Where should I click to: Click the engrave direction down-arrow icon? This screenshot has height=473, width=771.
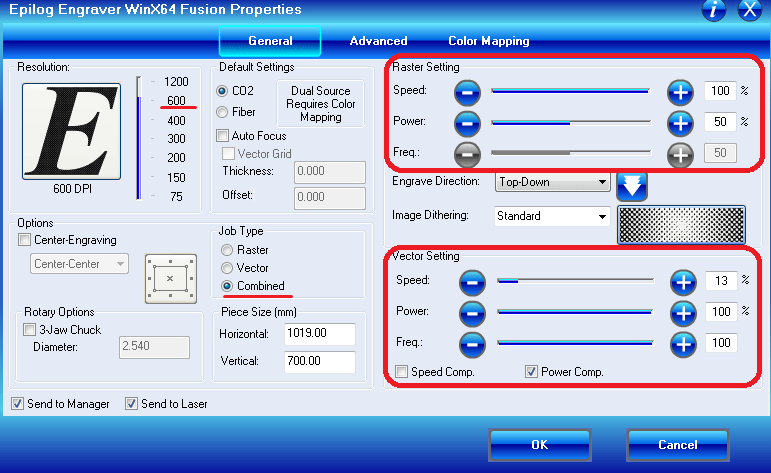pos(632,186)
